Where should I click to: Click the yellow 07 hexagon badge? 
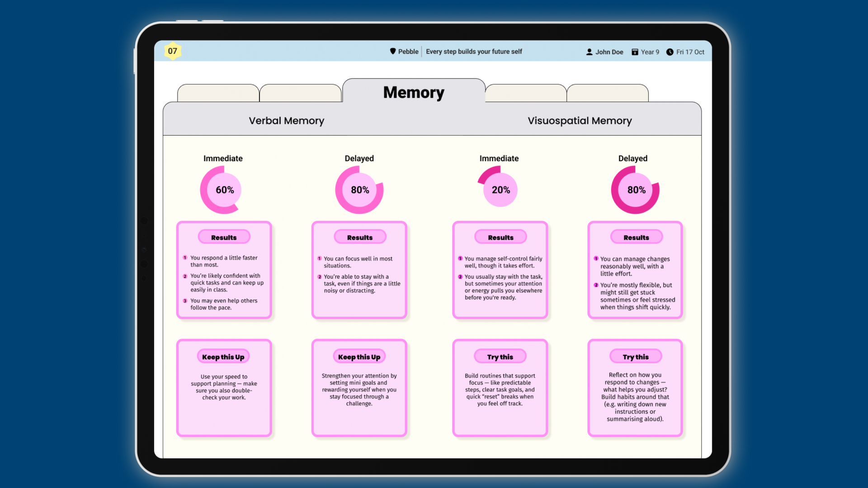point(172,51)
